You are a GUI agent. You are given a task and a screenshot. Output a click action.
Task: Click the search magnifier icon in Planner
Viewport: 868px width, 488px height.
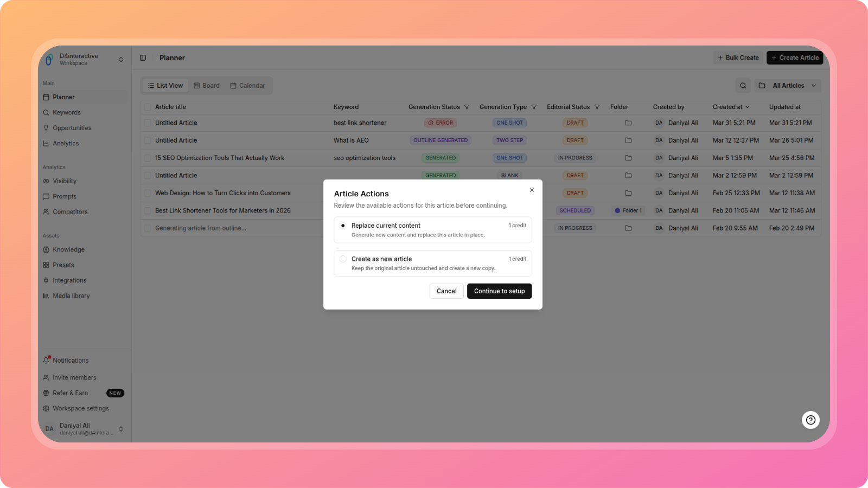pos(743,86)
